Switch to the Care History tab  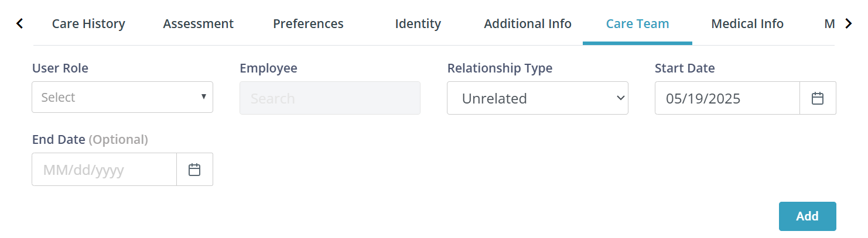(x=88, y=24)
